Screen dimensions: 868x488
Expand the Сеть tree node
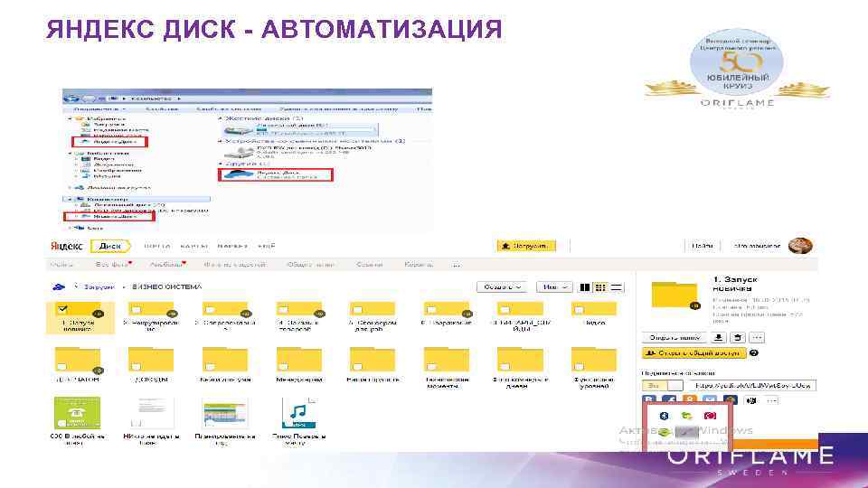click(x=71, y=228)
